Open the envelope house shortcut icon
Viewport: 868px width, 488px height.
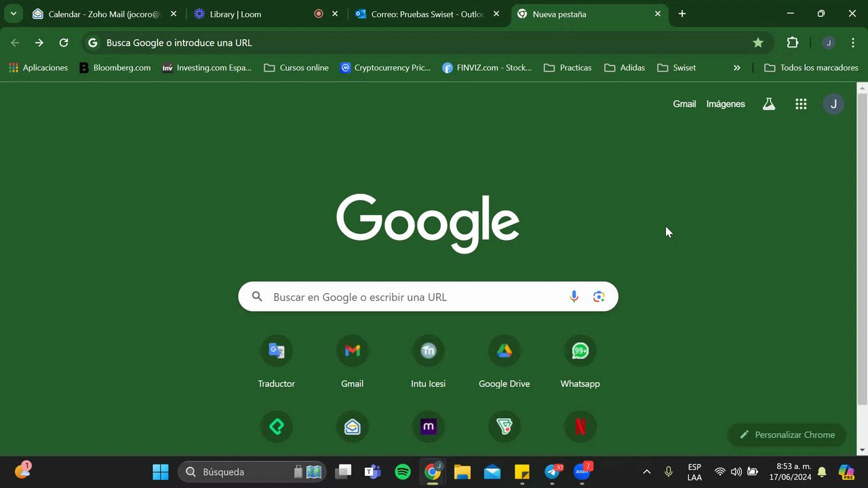(x=352, y=426)
